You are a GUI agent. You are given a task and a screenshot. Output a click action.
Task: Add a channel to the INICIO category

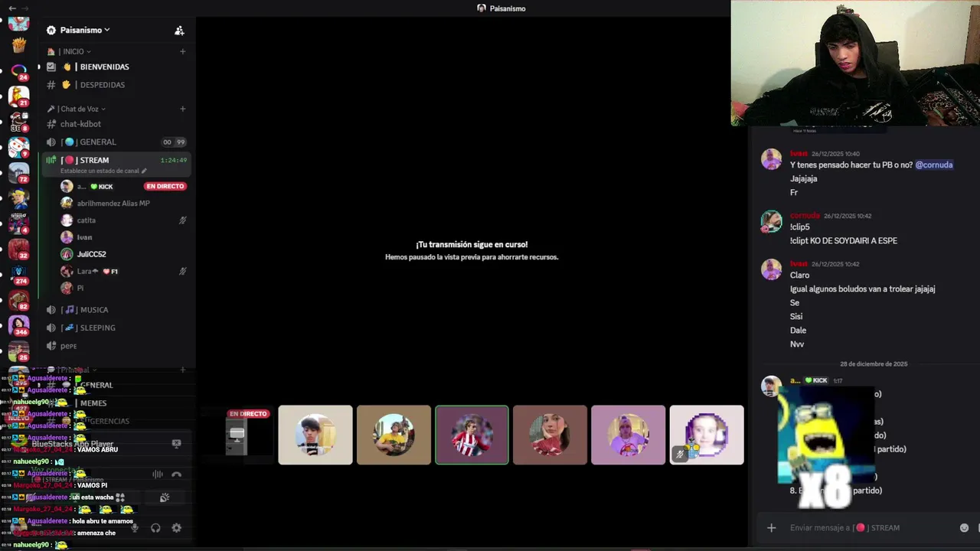pos(182,51)
